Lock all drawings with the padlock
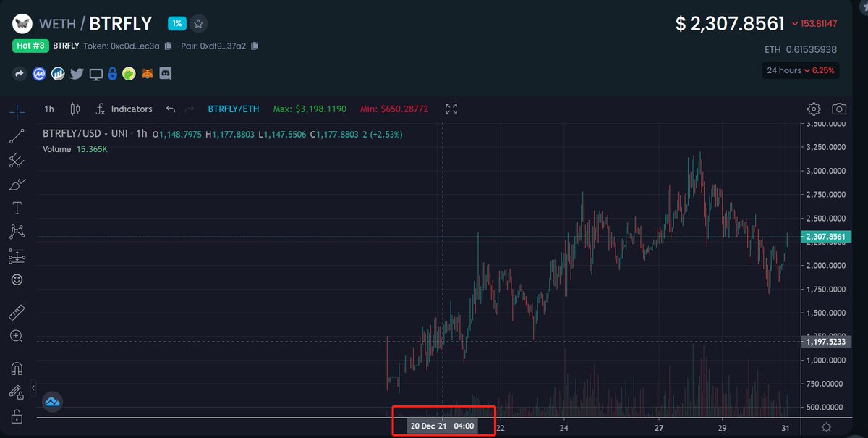The height and width of the screenshot is (438, 868). point(16,418)
